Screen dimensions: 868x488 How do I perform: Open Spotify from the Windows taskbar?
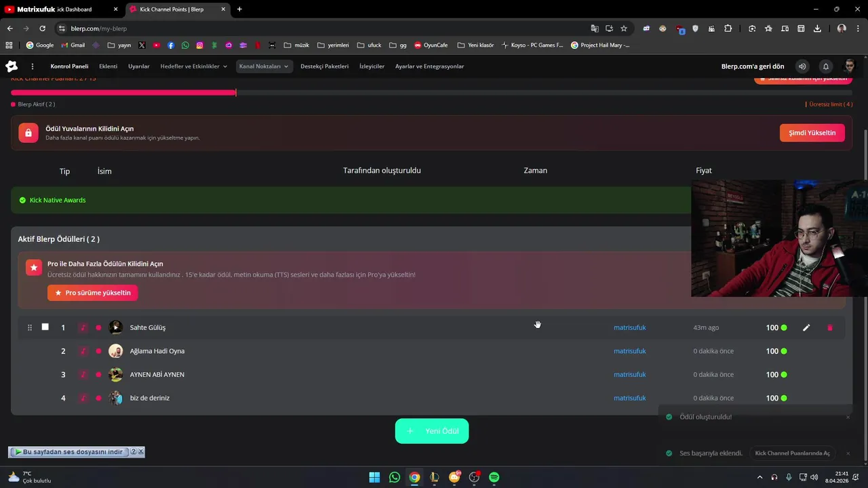point(494,477)
